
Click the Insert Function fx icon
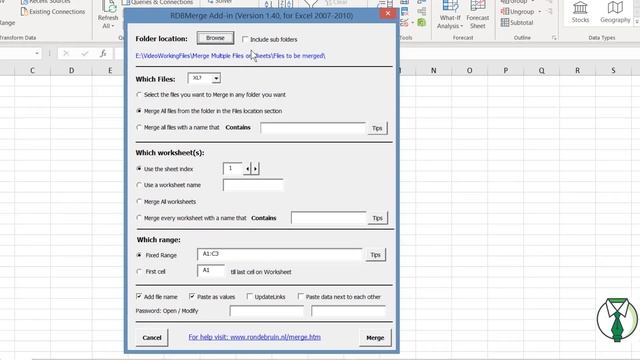click(103, 53)
